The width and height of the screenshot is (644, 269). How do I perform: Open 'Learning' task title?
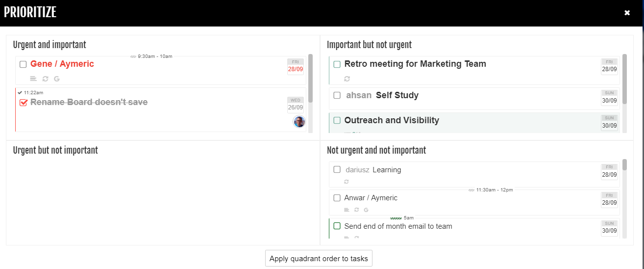(387, 170)
